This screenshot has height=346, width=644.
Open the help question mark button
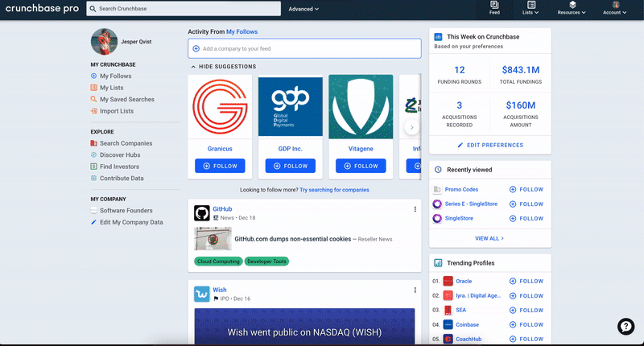point(625,327)
